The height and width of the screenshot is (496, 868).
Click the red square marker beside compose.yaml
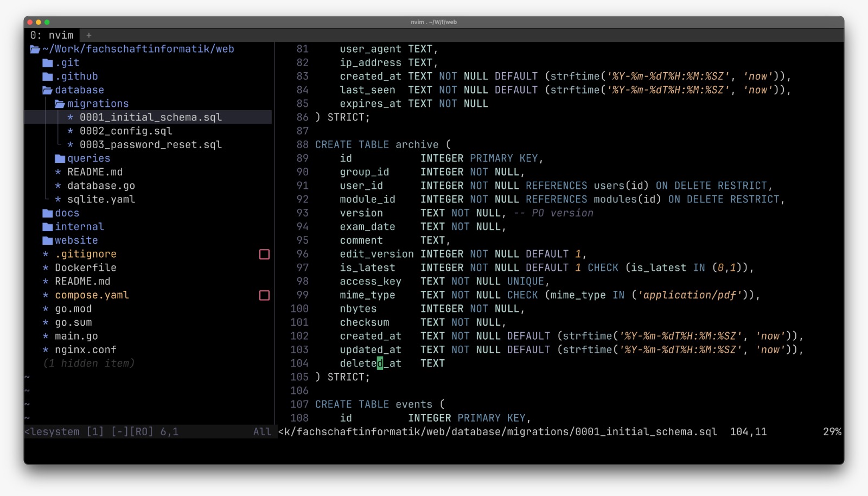264,295
